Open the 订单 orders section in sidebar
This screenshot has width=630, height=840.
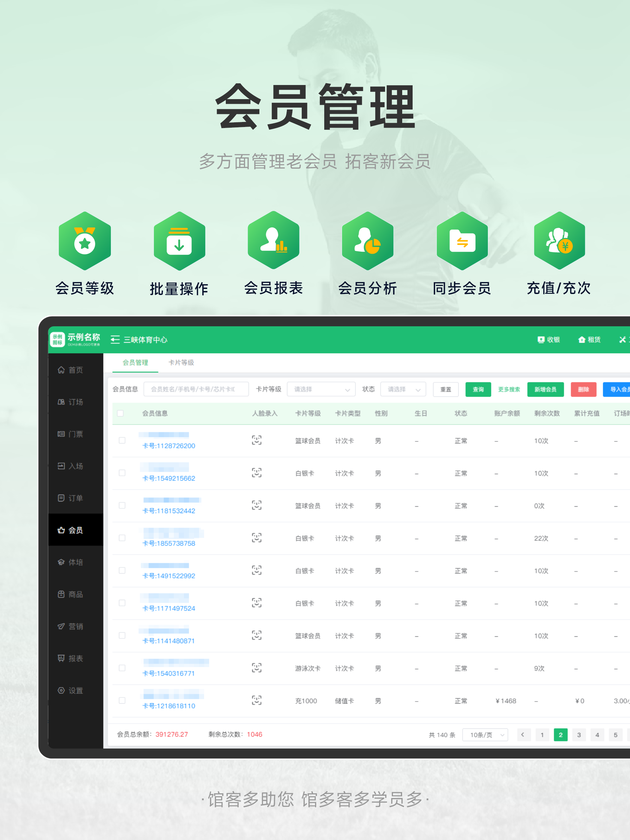click(x=75, y=498)
